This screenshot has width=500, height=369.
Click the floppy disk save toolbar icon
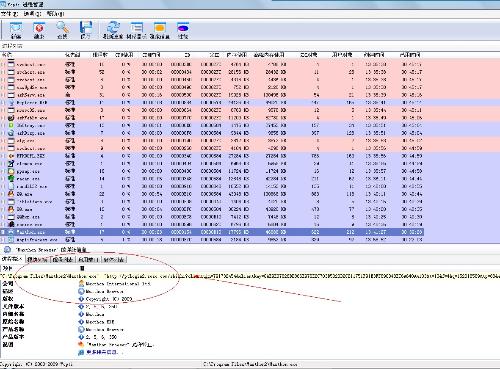click(x=86, y=27)
